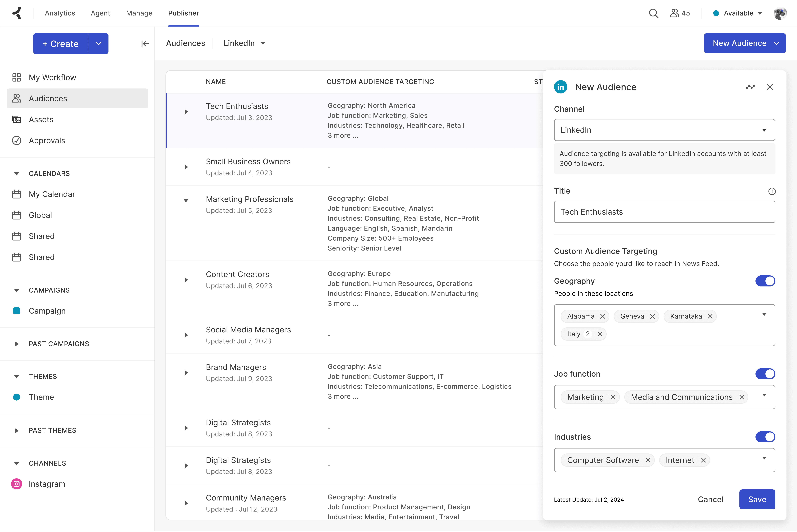The width and height of the screenshot is (797, 532).
Task: Open the Instagram channel
Action: [x=47, y=484]
